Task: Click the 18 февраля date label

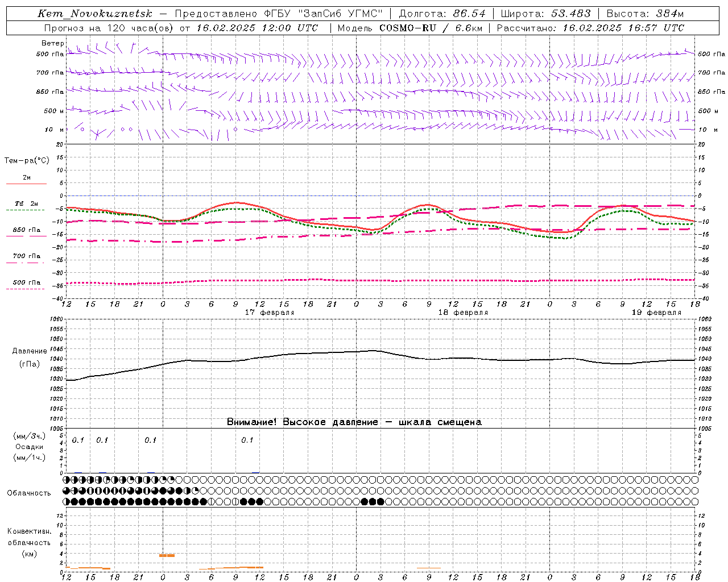Action: click(x=463, y=313)
